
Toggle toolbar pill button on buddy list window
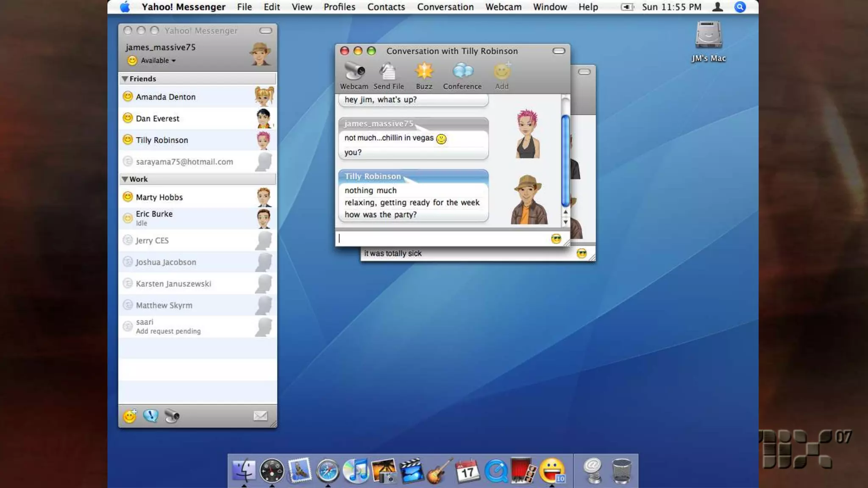[265, 30]
